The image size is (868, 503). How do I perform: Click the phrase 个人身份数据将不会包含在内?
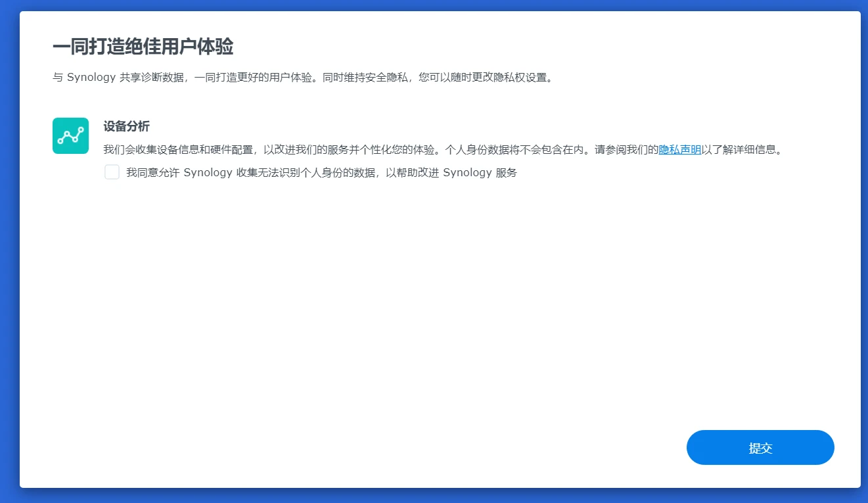click(514, 149)
